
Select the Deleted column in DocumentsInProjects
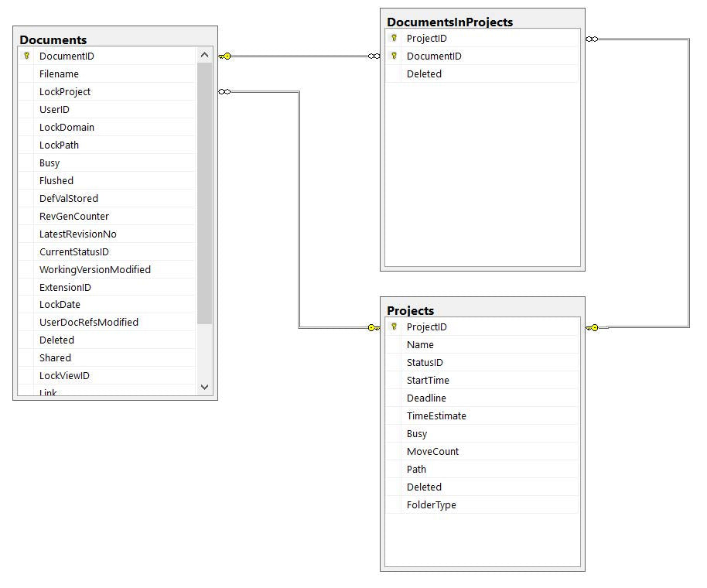point(482,73)
